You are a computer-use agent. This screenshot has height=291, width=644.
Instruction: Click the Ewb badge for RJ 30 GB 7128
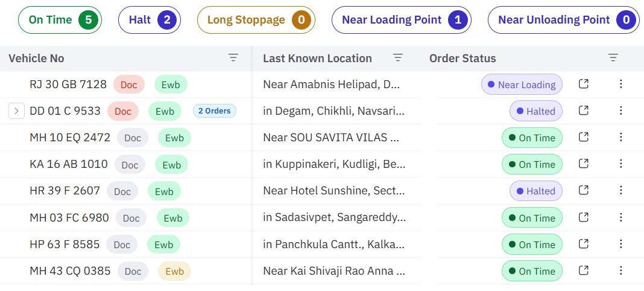[171, 85]
